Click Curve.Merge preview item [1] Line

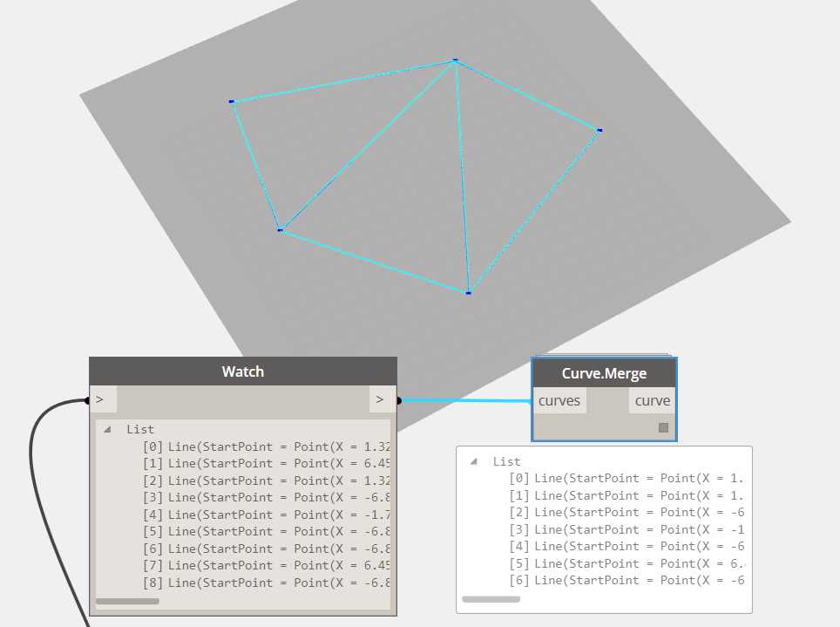(x=627, y=495)
